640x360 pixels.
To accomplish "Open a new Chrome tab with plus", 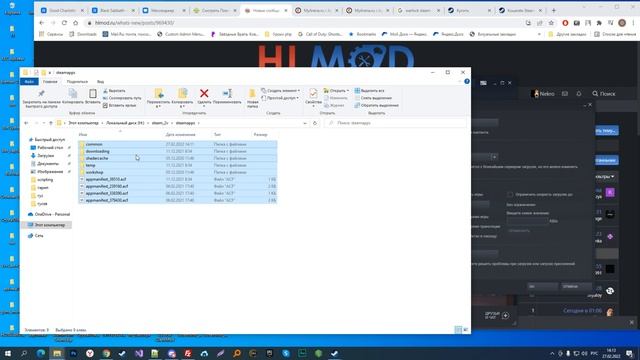I will point(553,10).
